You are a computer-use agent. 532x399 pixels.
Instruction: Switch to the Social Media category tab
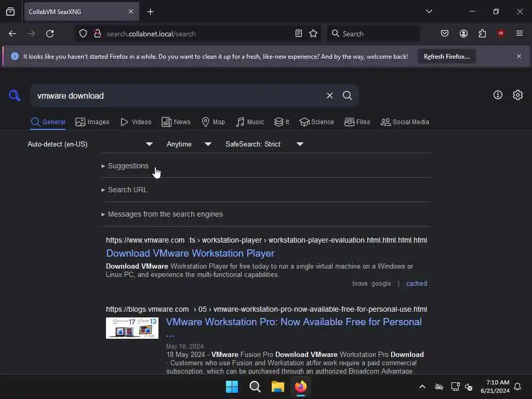coord(405,122)
